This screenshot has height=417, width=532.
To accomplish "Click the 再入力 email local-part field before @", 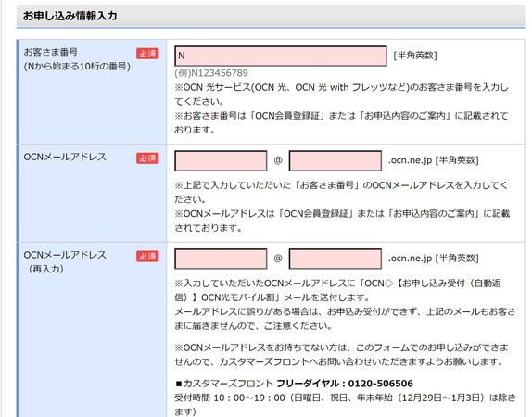I will click(221, 259).
